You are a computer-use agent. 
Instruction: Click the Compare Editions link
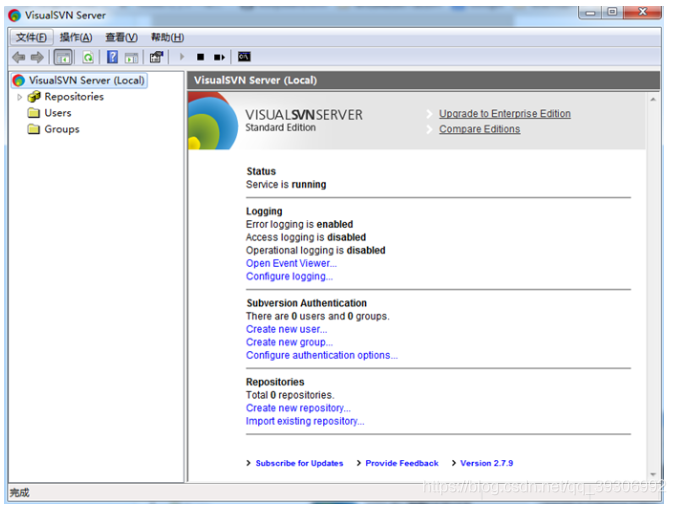pyautogui.click(x=479, y=129)
